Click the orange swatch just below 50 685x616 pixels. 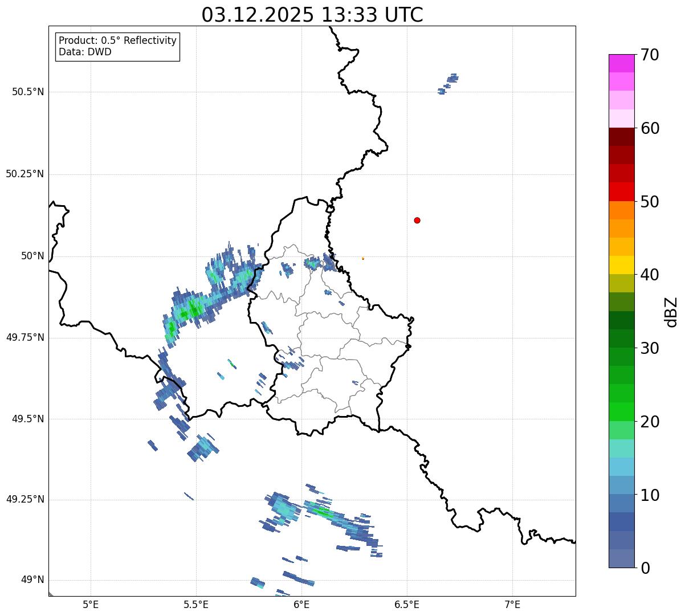[x=622, y=210]
